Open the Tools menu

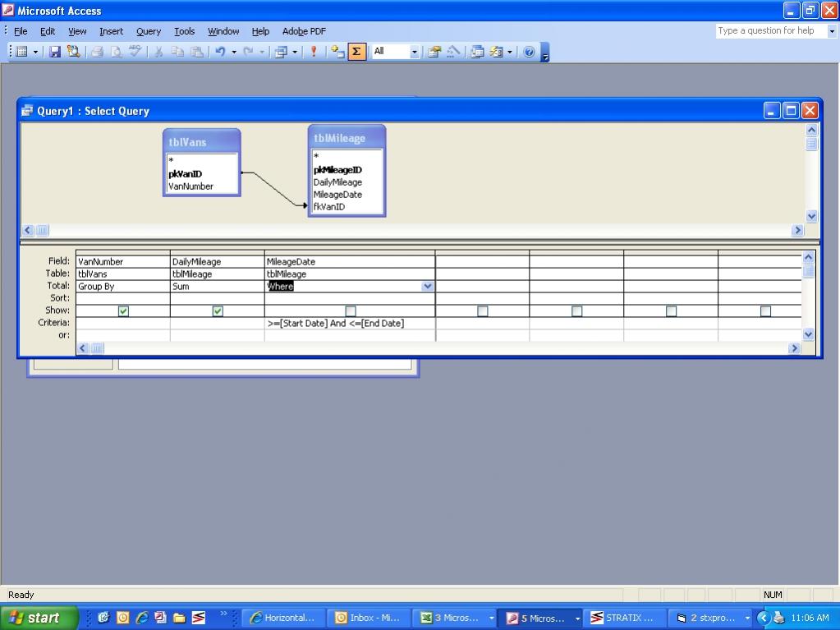pyautogui.click(x=184, y=31)
